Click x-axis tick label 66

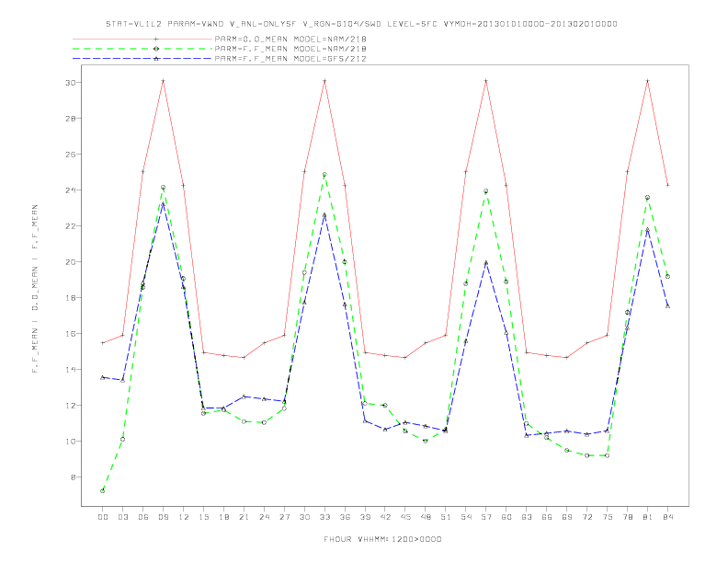[547, 517]
